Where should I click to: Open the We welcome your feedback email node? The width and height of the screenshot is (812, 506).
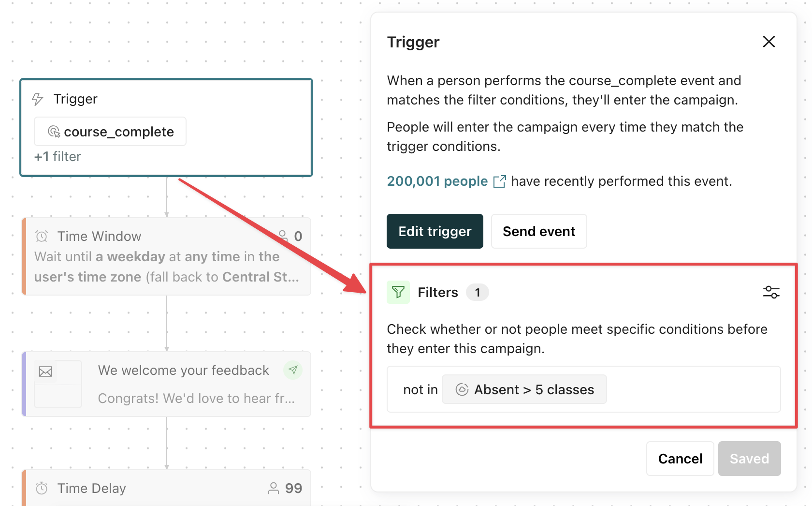(x=167, y=384)
